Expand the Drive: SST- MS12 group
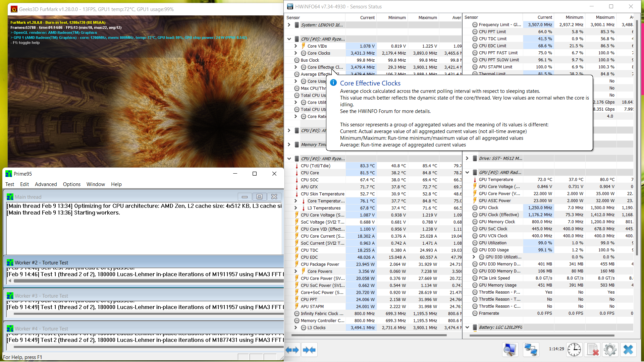This screenshot has width=644, height=362. click(467, 158)
